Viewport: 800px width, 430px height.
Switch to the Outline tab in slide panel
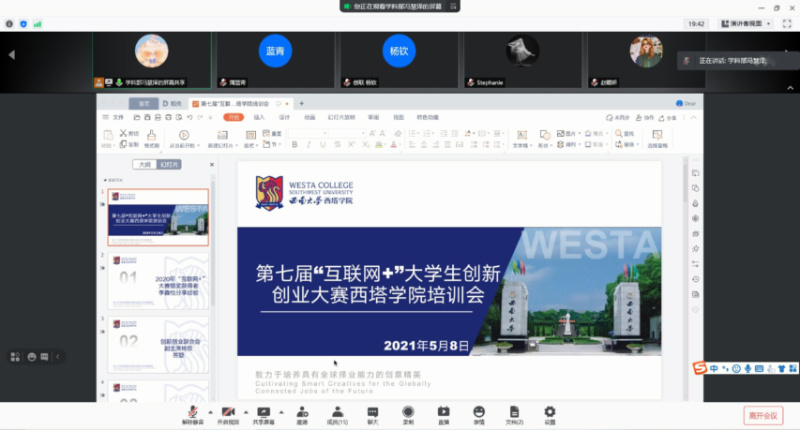146,164
